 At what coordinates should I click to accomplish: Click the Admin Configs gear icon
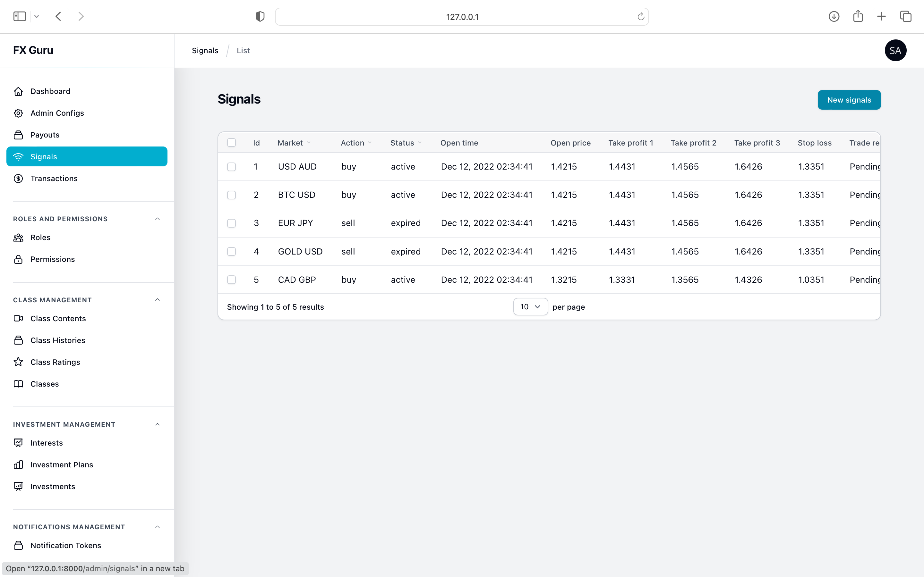coord(18,113)
